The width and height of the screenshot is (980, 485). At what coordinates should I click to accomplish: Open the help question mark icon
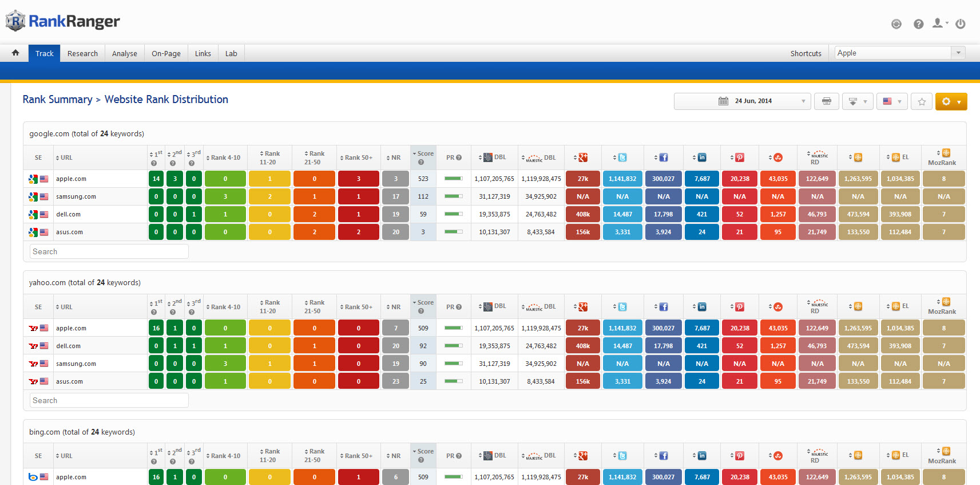(918, 24)
